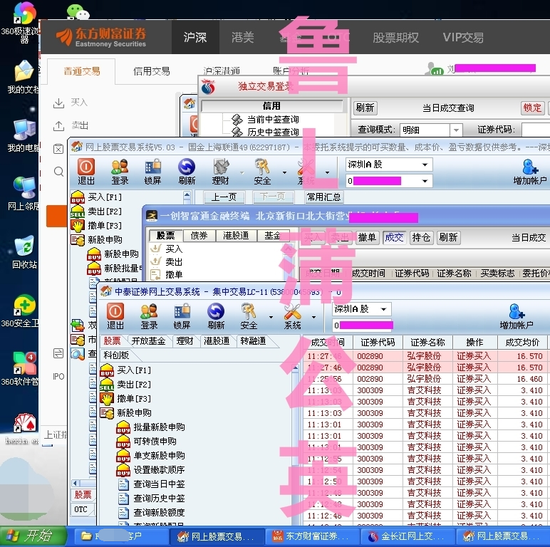Click search magnifier icon in 东方财富 sidebar
The height and width of the screenshot is (547, 550).
click(x=58, y=172)
